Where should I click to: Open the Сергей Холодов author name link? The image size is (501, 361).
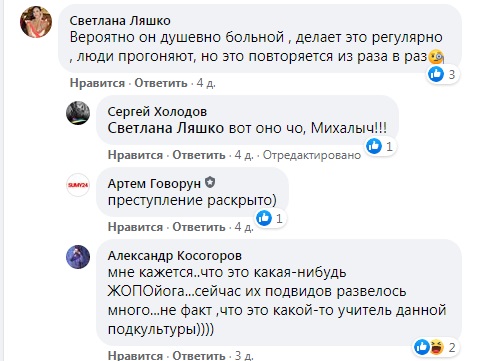click(x=157, y=111)
